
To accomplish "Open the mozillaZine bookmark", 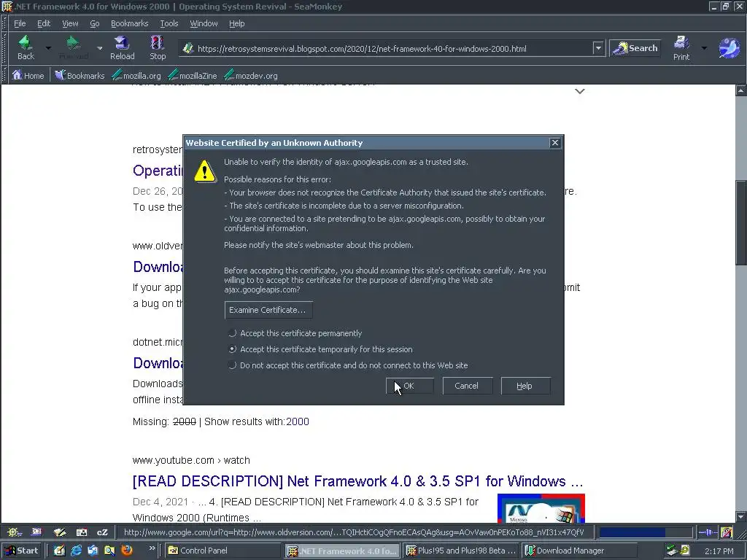I will pyautogui.click(x=193, y=75).
